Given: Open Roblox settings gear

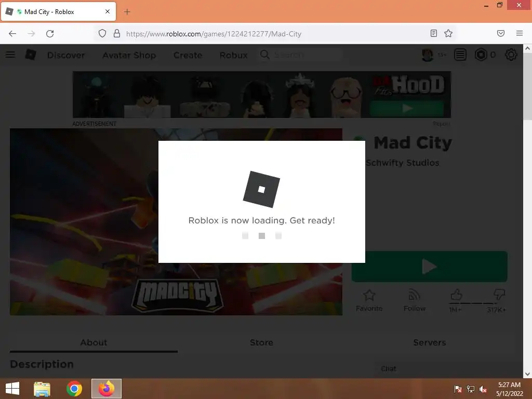Looking at the screenshot, I should (511, 55).
